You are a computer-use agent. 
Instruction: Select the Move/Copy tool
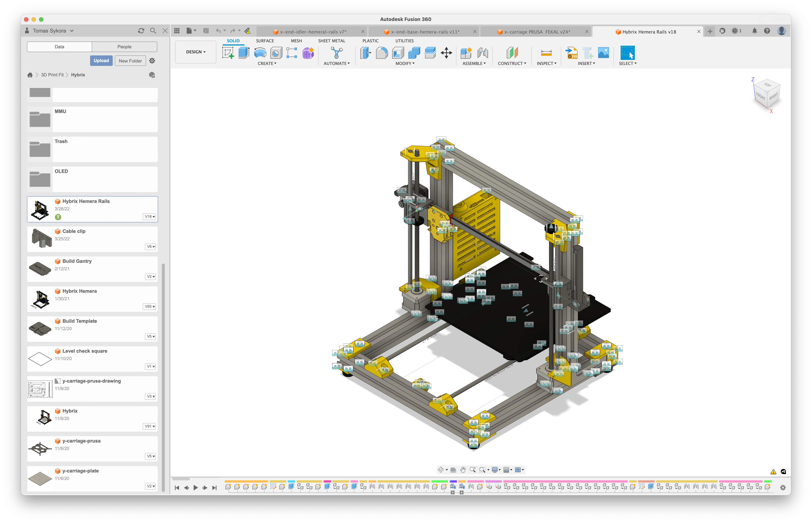[446, 53]
